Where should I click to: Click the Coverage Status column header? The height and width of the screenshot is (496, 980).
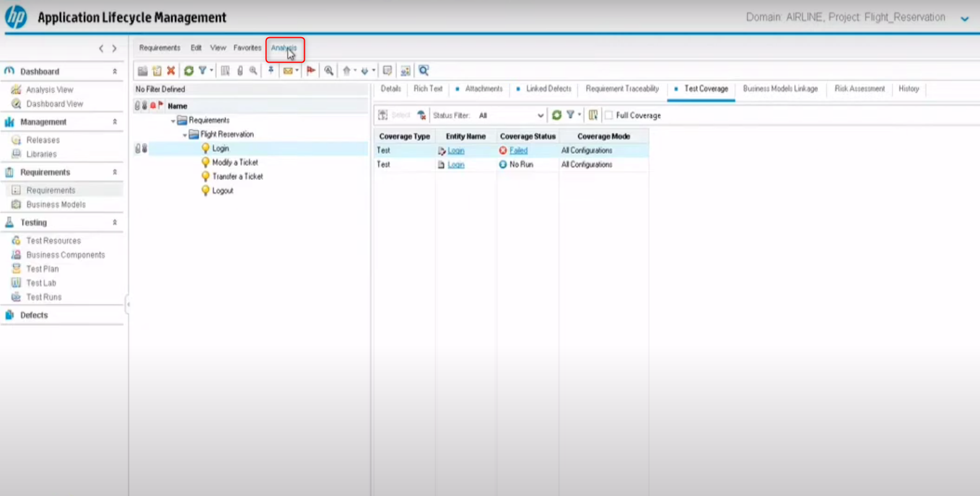pos(527,136)
